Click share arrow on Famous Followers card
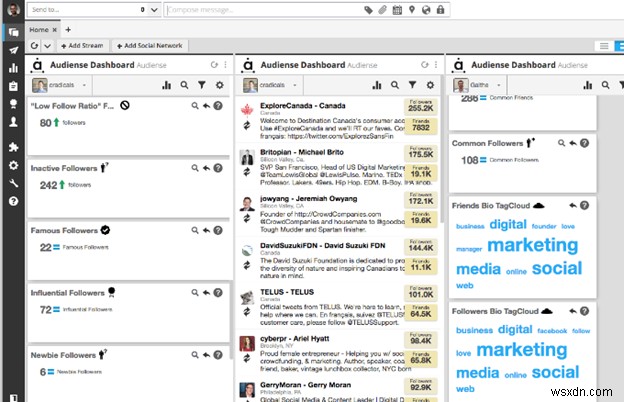This screenshot has height=402, width=624. point(206,230)
